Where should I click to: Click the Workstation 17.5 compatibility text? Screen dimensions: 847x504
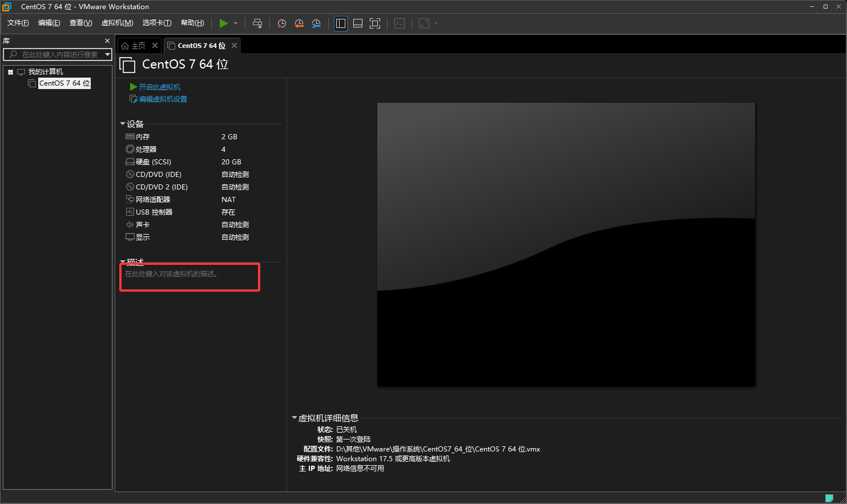(393, 459)
